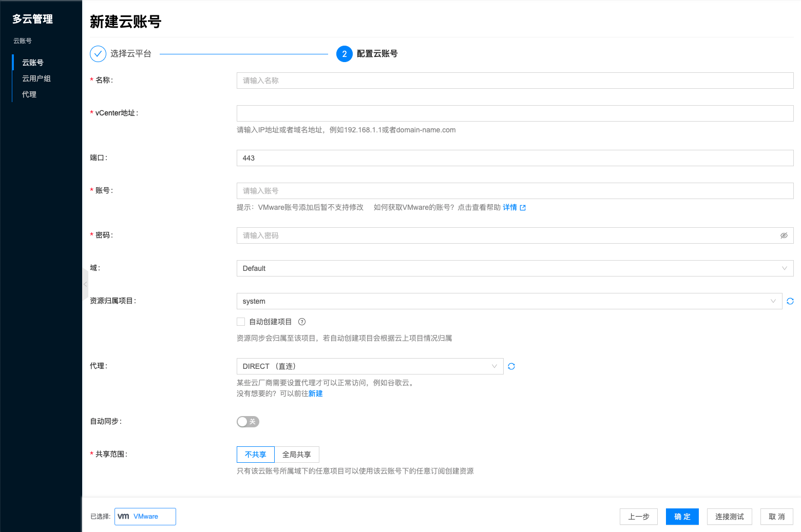Click the completed step one checkmark icon
The image size is (801, 532).
[x=98, y=54]
